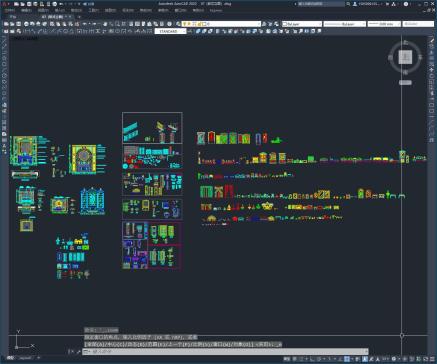The height and width of the screenshot is (364, 437).
Task: Select the Zoom Realtime magnifier tool
Action: tap(112, 24)
